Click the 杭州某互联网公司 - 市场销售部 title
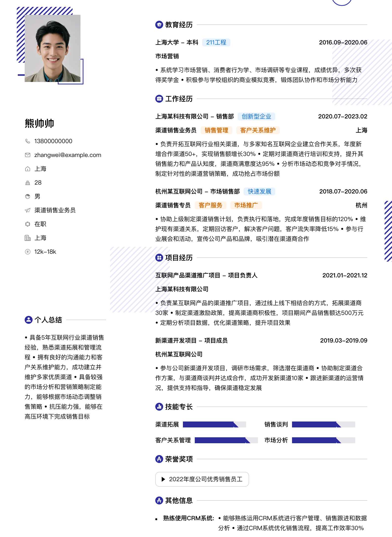The height and width of the screenshot is (537, 392). coord(197,192)
